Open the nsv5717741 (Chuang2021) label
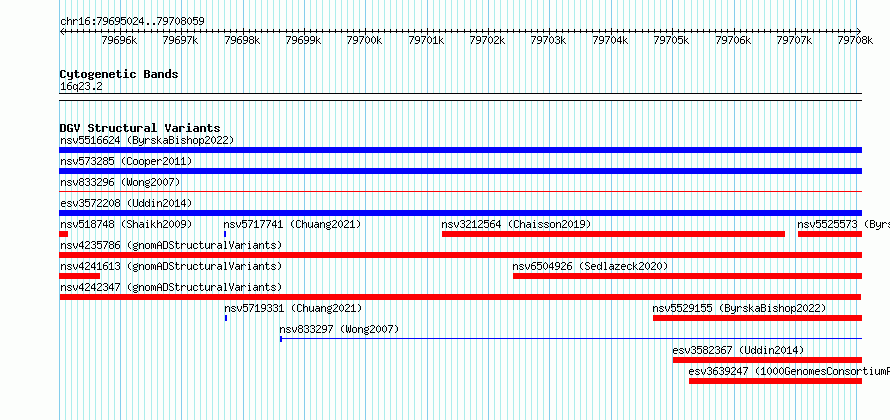Viewport: 890px width, 420px height. coord(292,224)
